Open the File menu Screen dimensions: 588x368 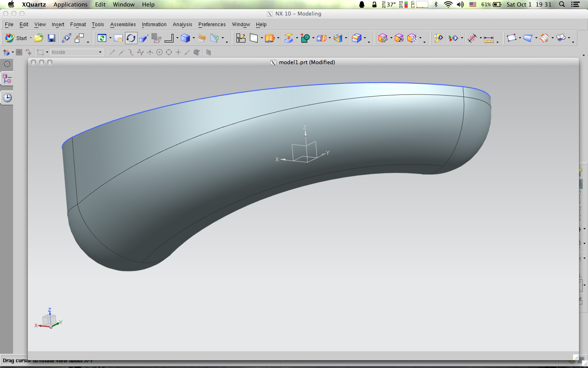point(9,24)
